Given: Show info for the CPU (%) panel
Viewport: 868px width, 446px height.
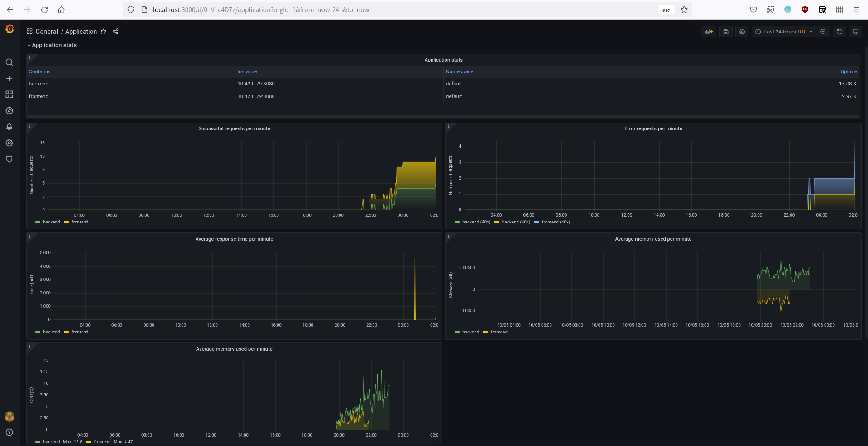Looking at the screenshot, I should tap(29, 346).
